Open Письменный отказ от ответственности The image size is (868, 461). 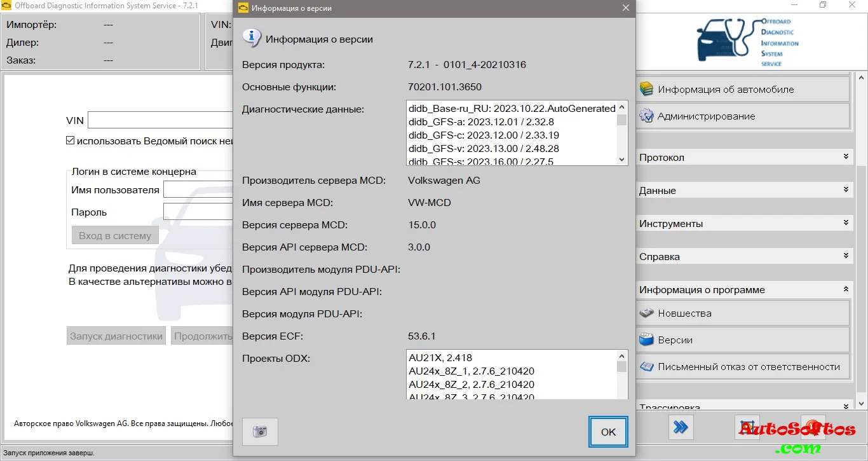tap(743, 367)
